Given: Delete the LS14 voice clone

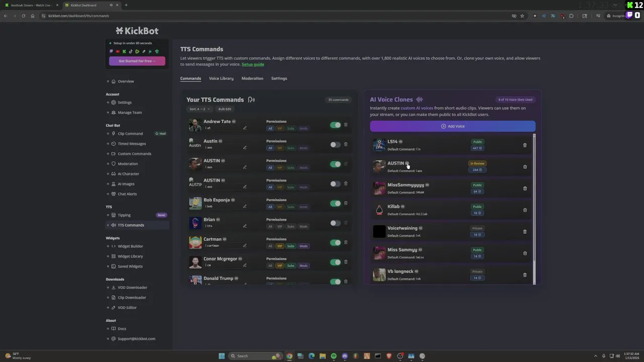Looking at the screenshot, I should click(525, 145).
